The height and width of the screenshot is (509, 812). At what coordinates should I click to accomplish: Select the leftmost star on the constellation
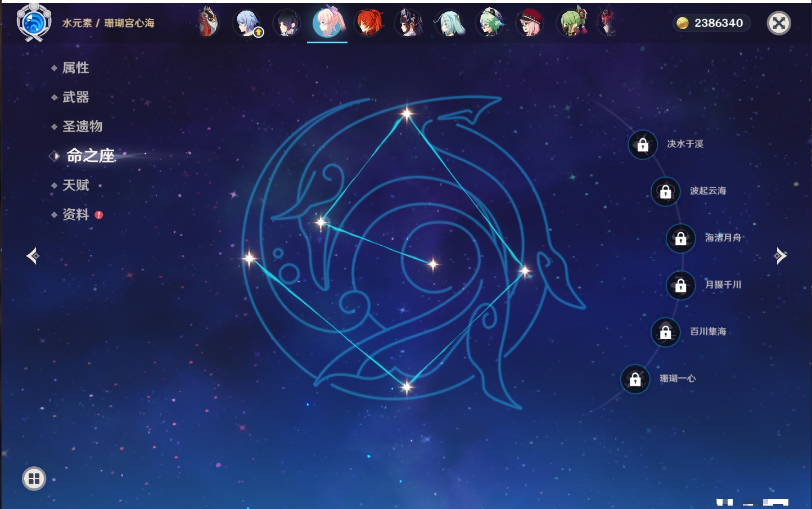(x=249, y=259)
